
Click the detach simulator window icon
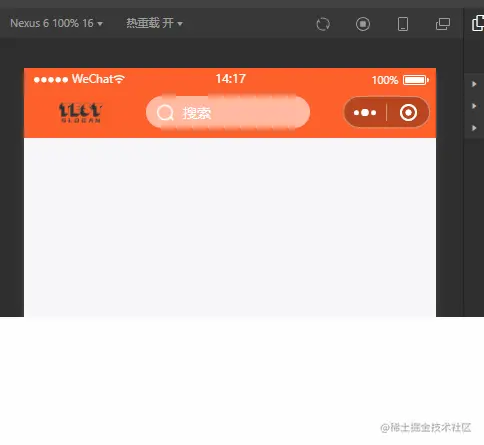pyautogui.click(x=443, y=24)
